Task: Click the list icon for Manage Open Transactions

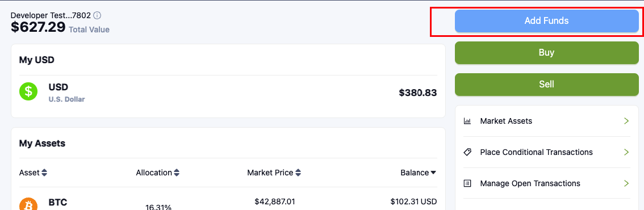Action: 467,183
